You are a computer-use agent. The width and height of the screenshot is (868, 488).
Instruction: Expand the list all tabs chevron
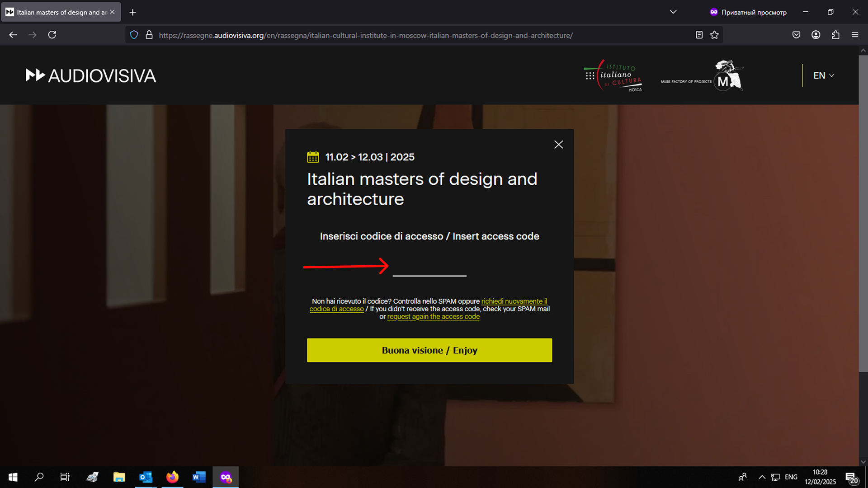[x=673, y=12]
